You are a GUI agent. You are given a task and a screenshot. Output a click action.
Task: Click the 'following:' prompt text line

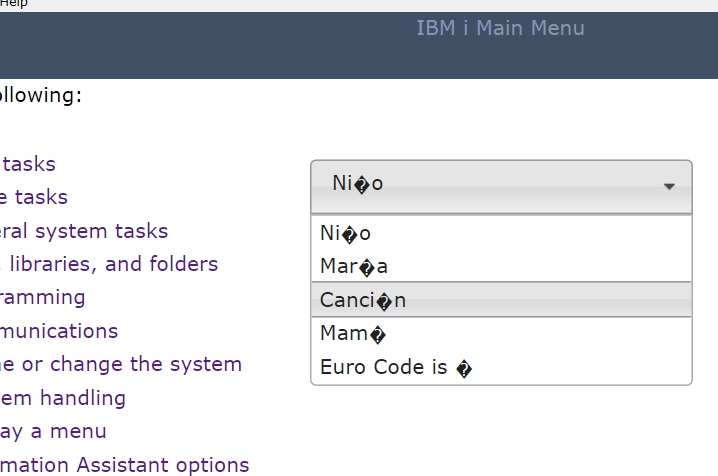pos(40,95)
